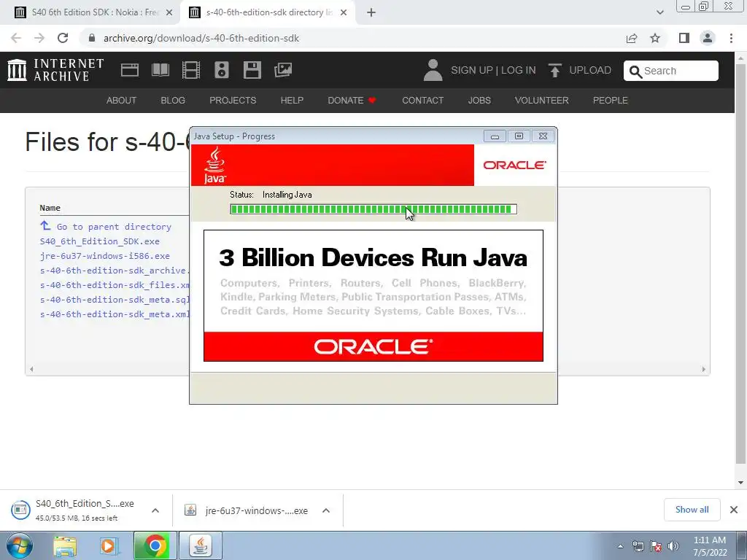
Task: Open the Software floppy disk icon
Action: click(252, 70)
